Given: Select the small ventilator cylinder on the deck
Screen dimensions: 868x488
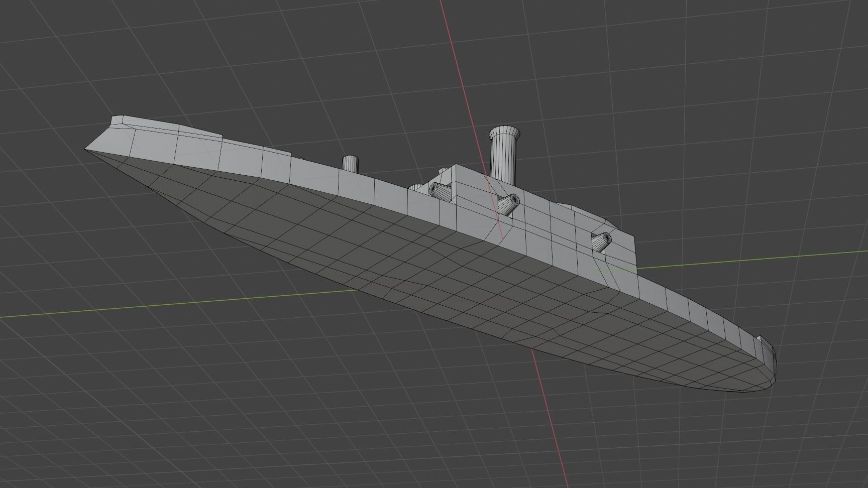Looking at the screenshot, I should coord(350,163).
